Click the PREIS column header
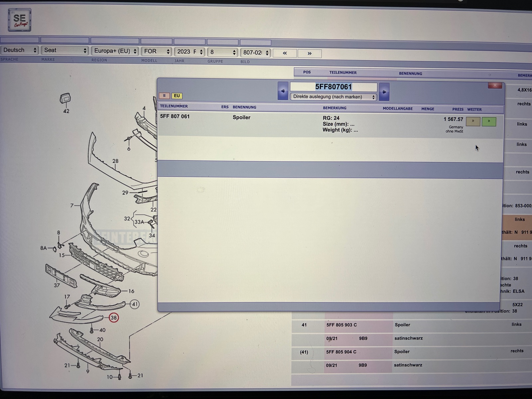 [x=458, y=109]
